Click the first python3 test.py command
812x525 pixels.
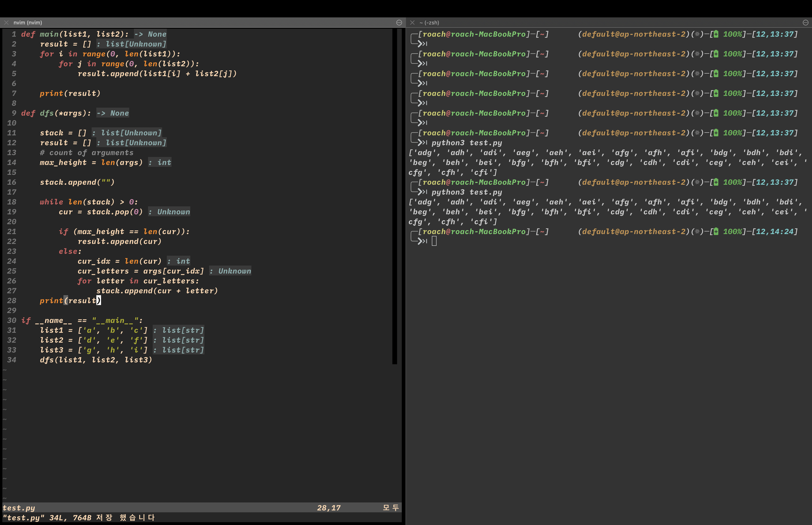click(x=466, y=143)
